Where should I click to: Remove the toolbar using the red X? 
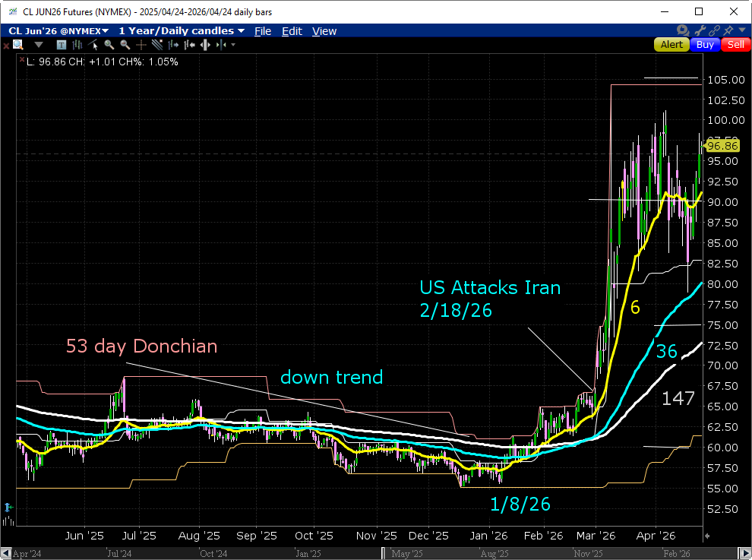pyautogui.click(x=6, y=45)
